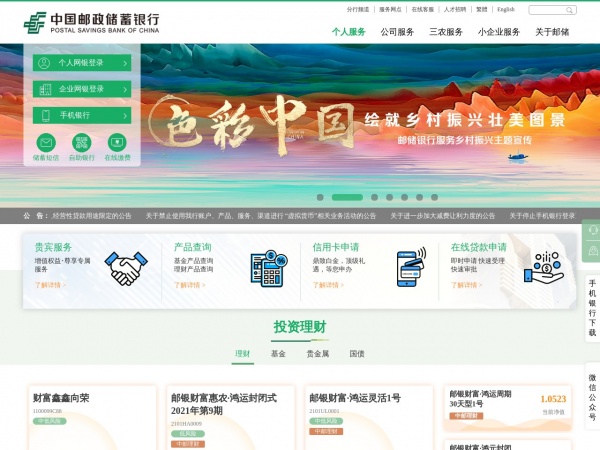Viewport: 600px width, 450px height.
Task: Click the 产品查询 heading
Action: tap(192, 247)
